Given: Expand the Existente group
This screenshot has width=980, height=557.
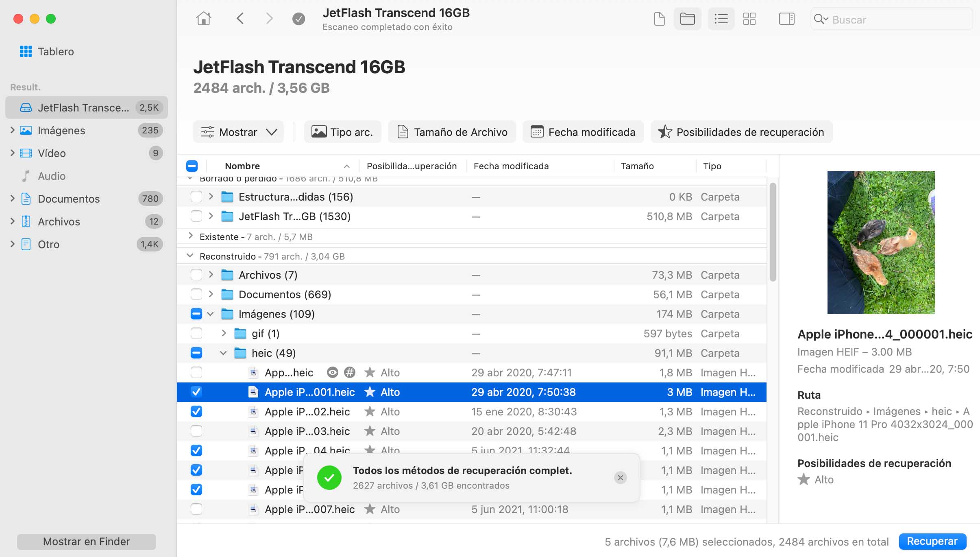Looking at the screenshot, I should coord(190,236).
